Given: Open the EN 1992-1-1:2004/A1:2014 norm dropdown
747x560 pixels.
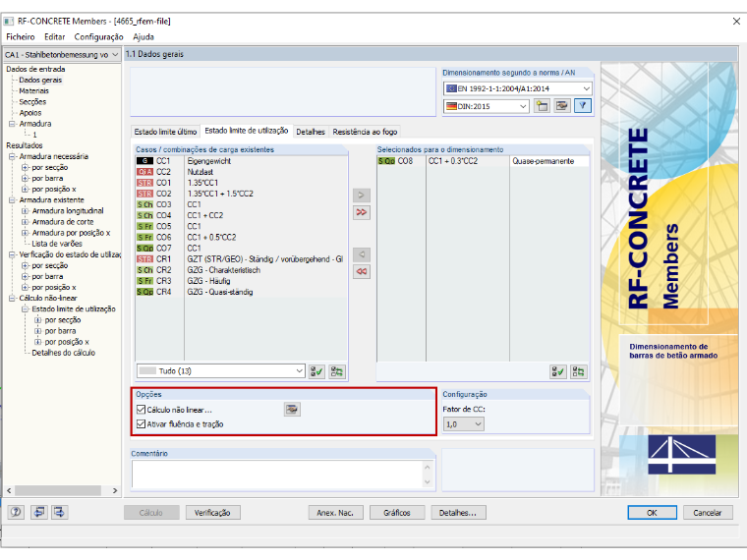Looking at the screenshot, I should 518,88.
